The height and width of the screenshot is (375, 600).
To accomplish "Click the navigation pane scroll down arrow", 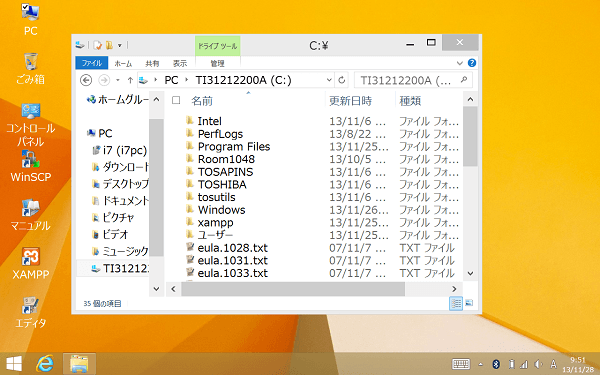I will (x=156, y=289).
